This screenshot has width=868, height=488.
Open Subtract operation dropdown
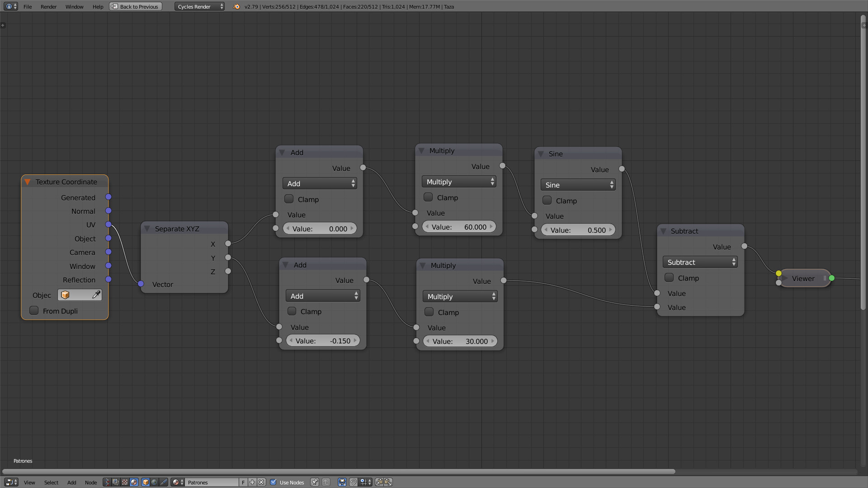click(700, 262)
